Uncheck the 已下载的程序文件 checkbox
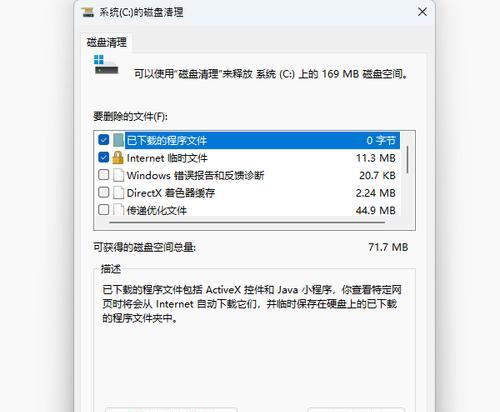Viewport: 500px width, 412px height. tap(104, 140)
